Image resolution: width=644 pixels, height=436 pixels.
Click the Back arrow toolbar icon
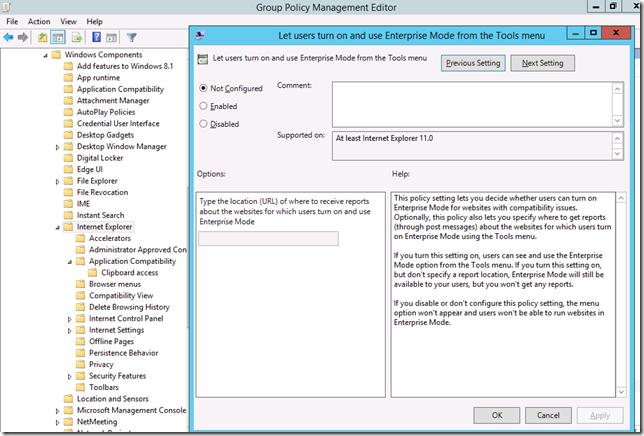(10, 38)
